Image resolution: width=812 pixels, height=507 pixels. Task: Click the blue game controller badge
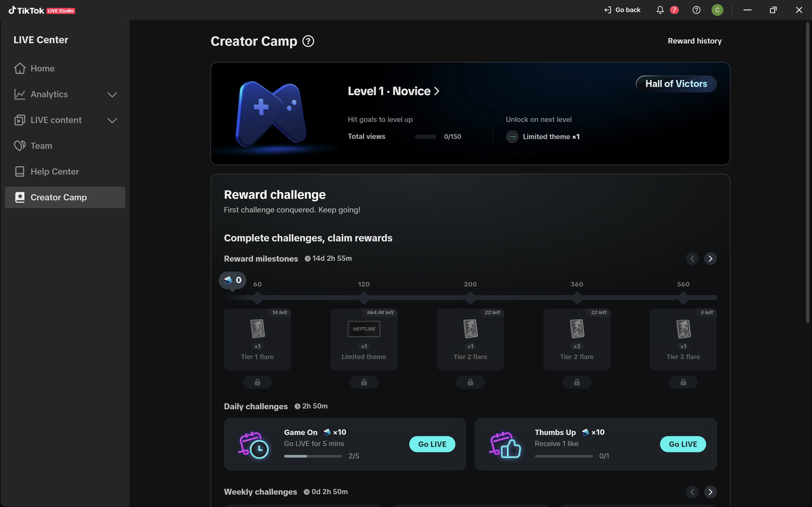(x=272, y=113)
